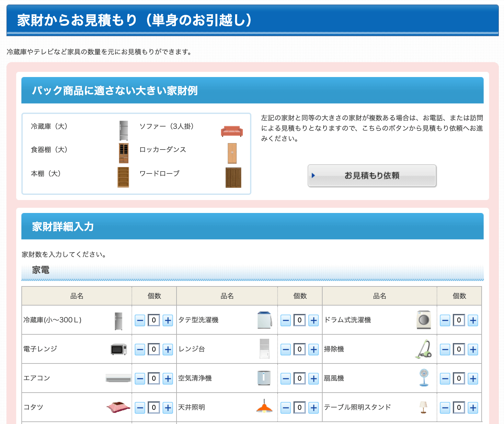Select the 掃除機 quantity input
Image resolution: width=504 pixels, height=424 pixels.
(459, 349)
